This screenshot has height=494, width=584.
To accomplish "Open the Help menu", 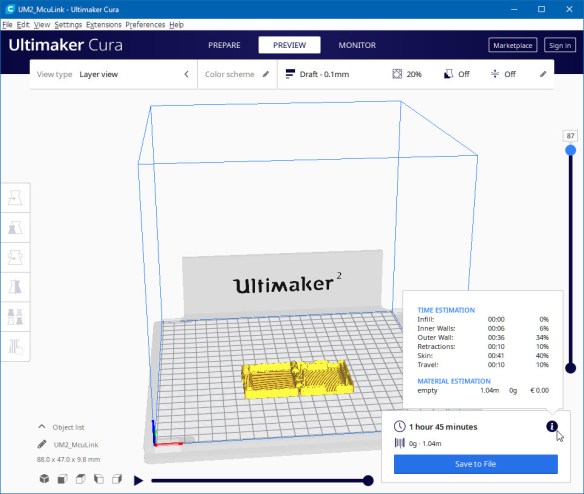I will pos(176,25).
